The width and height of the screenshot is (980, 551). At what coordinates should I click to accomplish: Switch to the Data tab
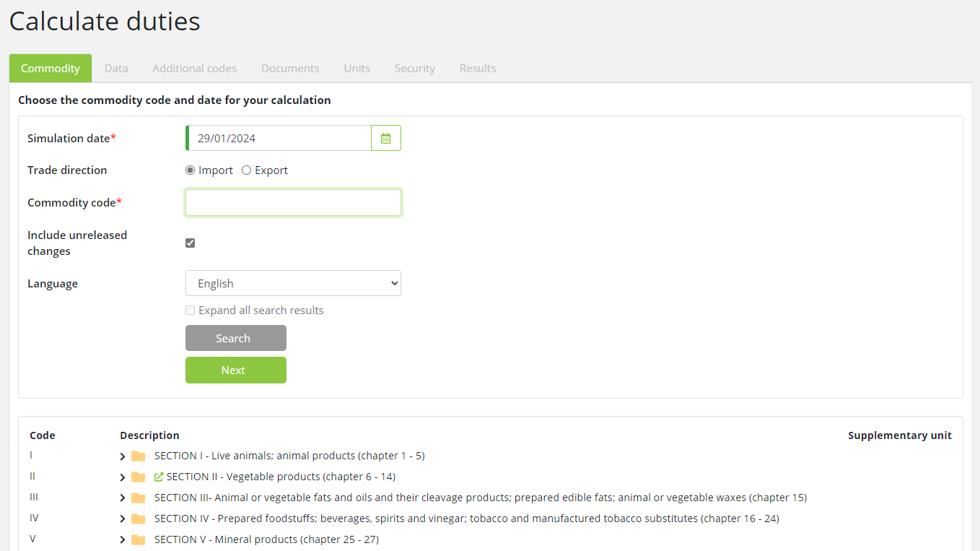(x=116, y=69)
